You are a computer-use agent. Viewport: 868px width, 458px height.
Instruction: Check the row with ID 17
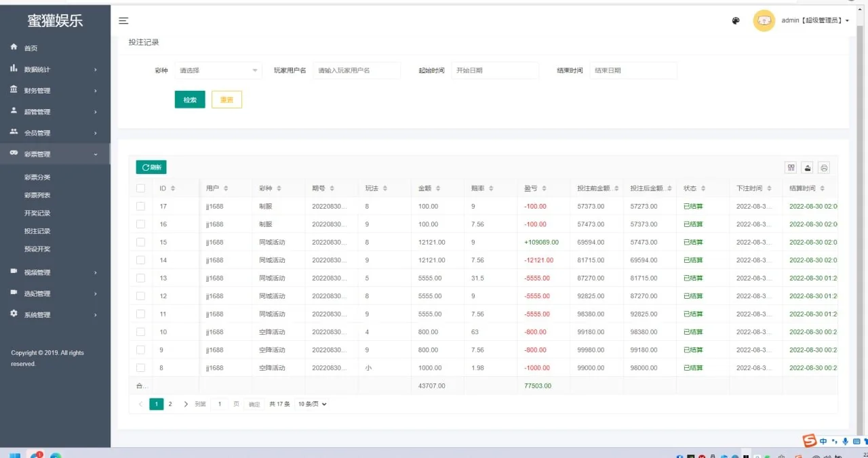(x=141, y=206)
